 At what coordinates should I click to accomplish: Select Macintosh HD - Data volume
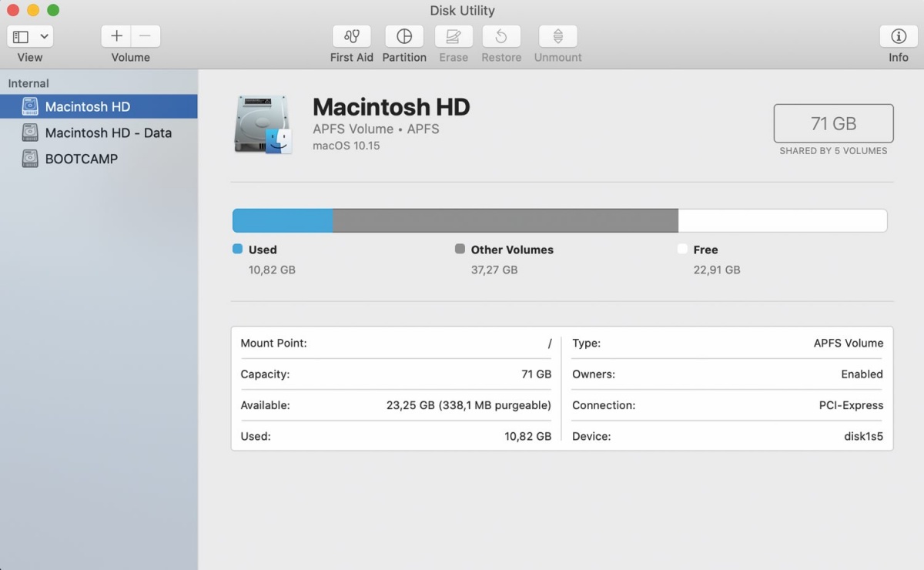tap(99, 132)
